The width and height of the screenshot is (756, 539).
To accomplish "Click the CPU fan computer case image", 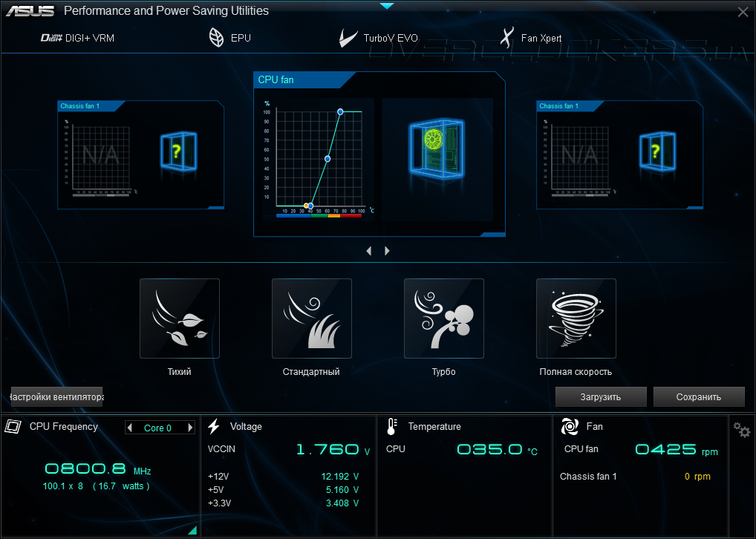I will [x=437, y=148].
